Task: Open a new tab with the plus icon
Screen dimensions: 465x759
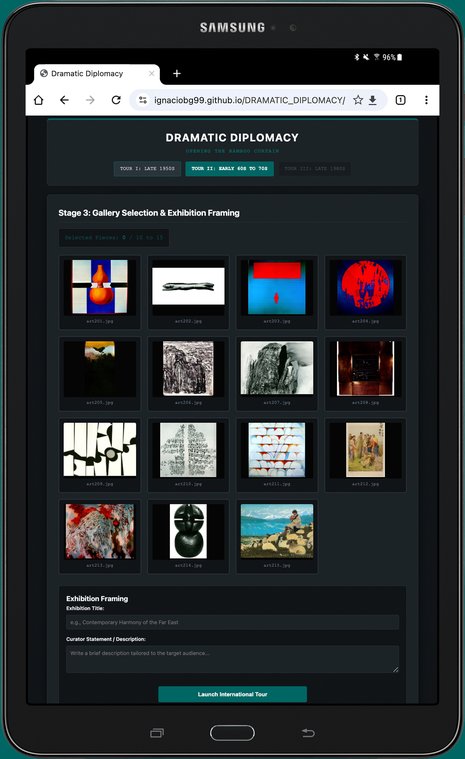Action: tap(177, 74)
